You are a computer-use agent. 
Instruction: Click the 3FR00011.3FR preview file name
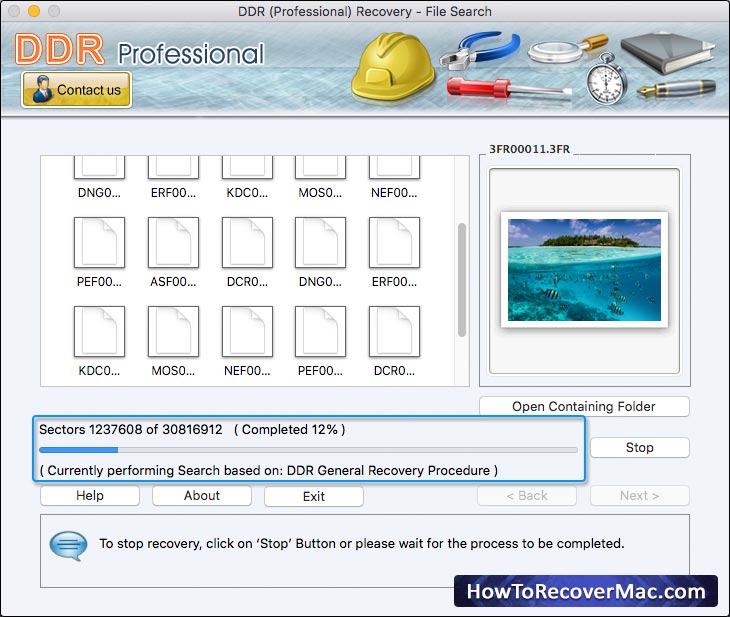click(x=529, y=149)
